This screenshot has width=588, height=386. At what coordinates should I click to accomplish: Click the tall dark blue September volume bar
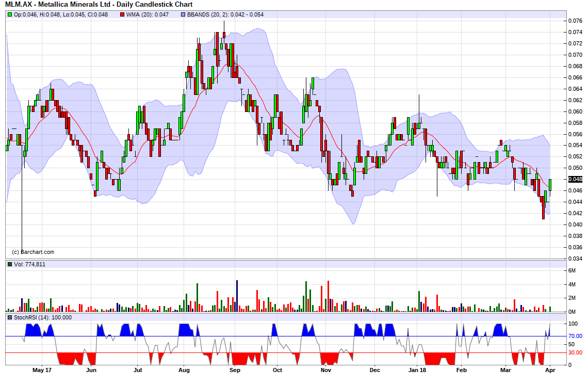tap(237, 296)
